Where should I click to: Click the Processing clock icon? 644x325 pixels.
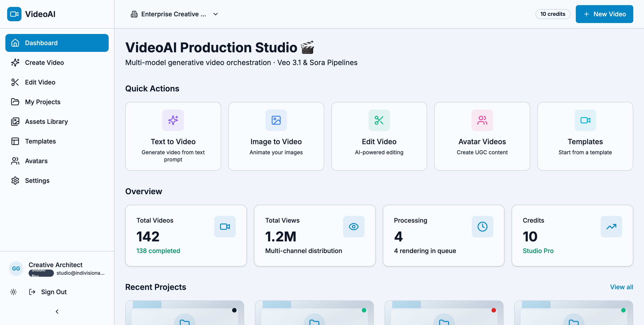[x=482, y=227]
